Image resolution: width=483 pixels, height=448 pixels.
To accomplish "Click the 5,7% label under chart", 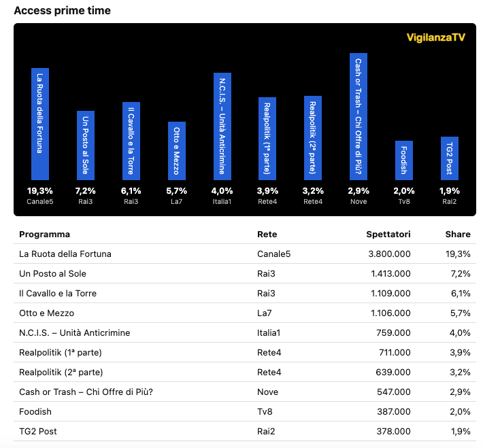I will click(177, 191).
